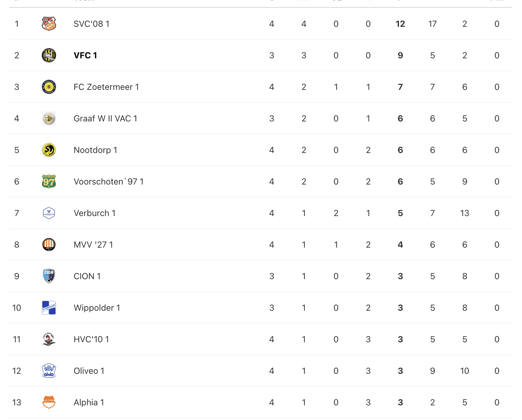The height and width of the screenshot is (420, 522).
Task: Click the orange Alphia shield logo
Action: [49, 402]
